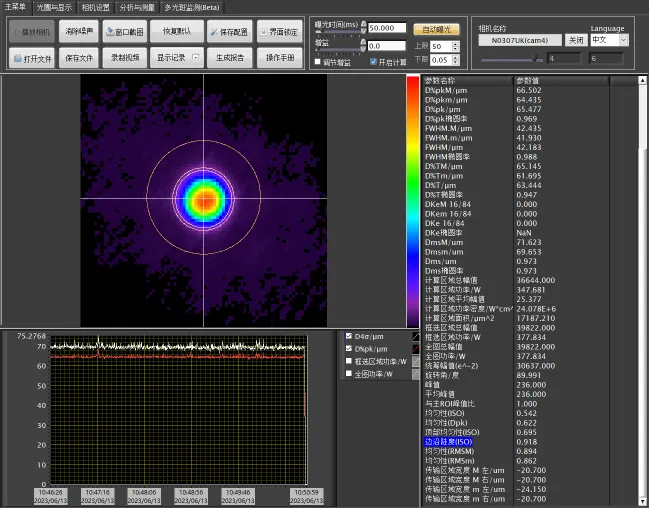Viewport: 649px width, 508px height.
Task: Click the 全图功率/W plot style icon
Action: [x=416, y=374]
